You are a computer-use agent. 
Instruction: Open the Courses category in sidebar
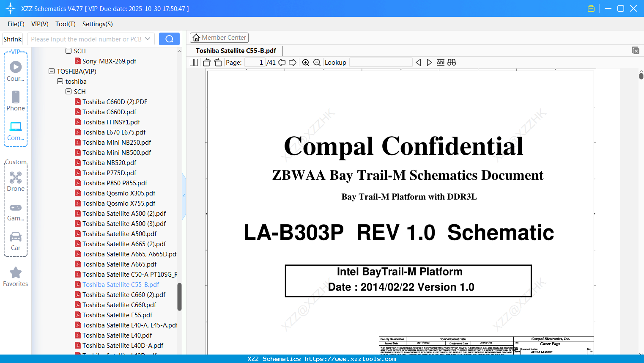tap(16, 71)
